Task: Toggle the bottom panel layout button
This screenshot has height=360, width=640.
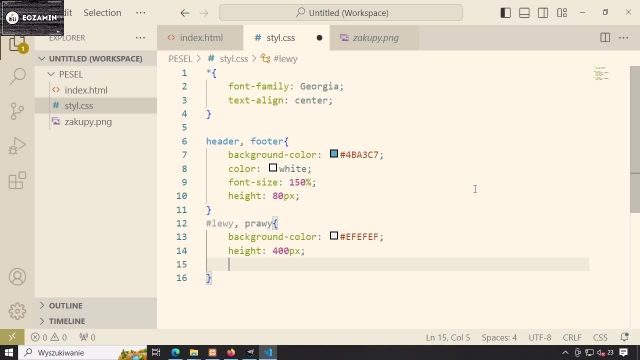Action: 524,13
